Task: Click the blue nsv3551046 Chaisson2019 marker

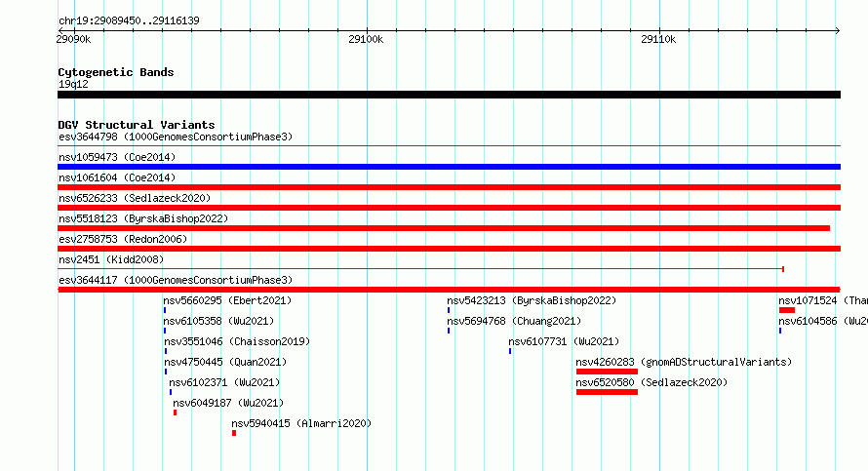Action: tap(166, 351)
